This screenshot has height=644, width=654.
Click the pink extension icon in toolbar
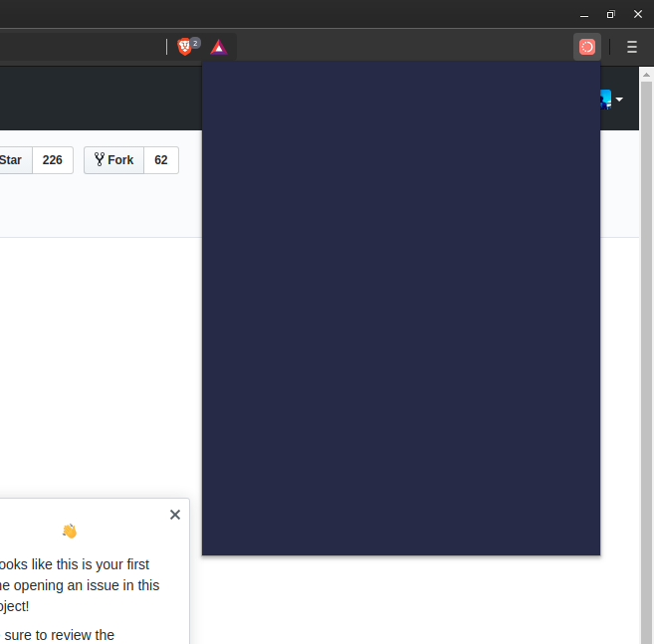point(587,47)
